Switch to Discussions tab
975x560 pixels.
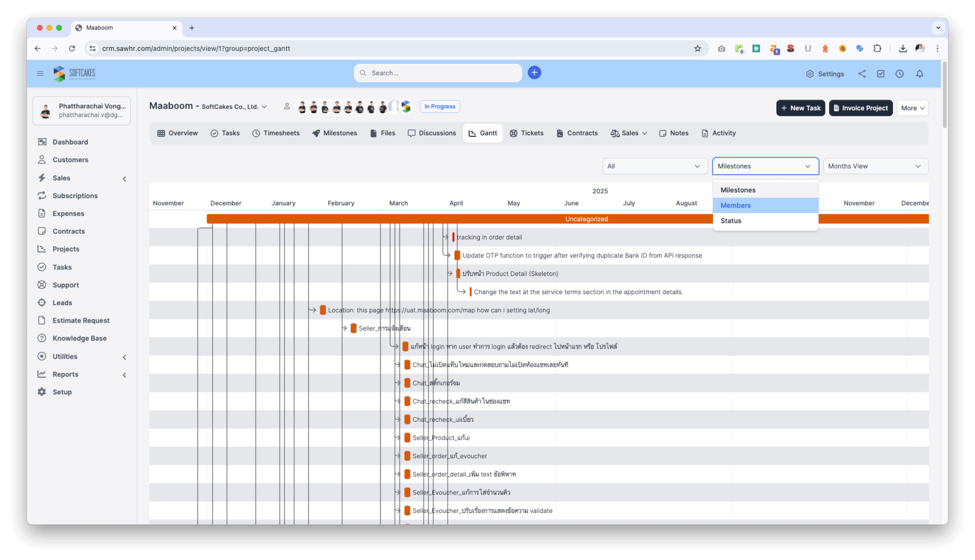tap(432, 133)
